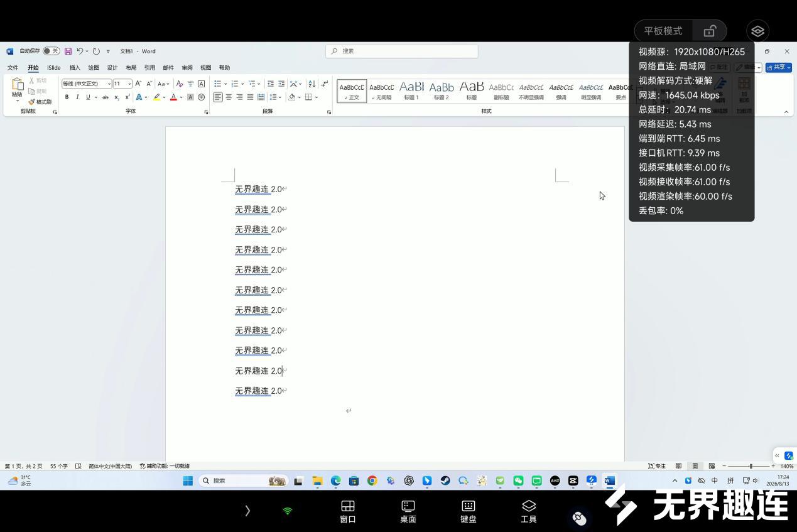Switch to the 插入 (Insert) tab
Viewport: 797px width, 532px height.
coord(75,68)
